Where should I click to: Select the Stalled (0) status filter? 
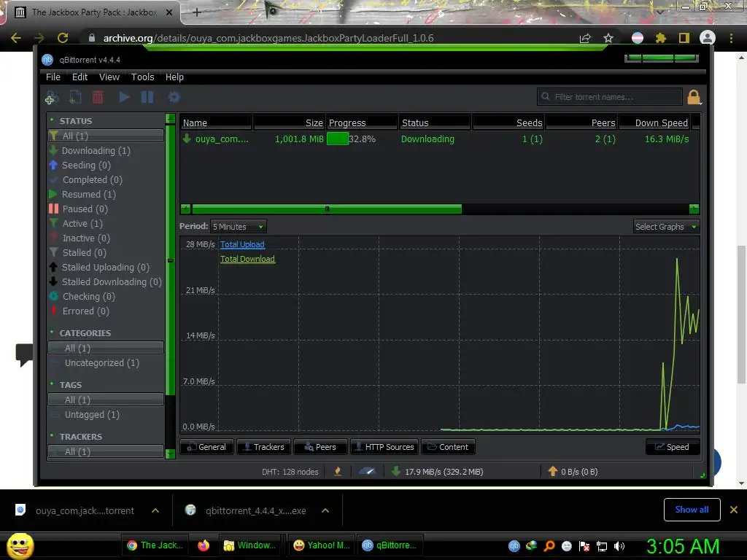(x=85, y=253)
